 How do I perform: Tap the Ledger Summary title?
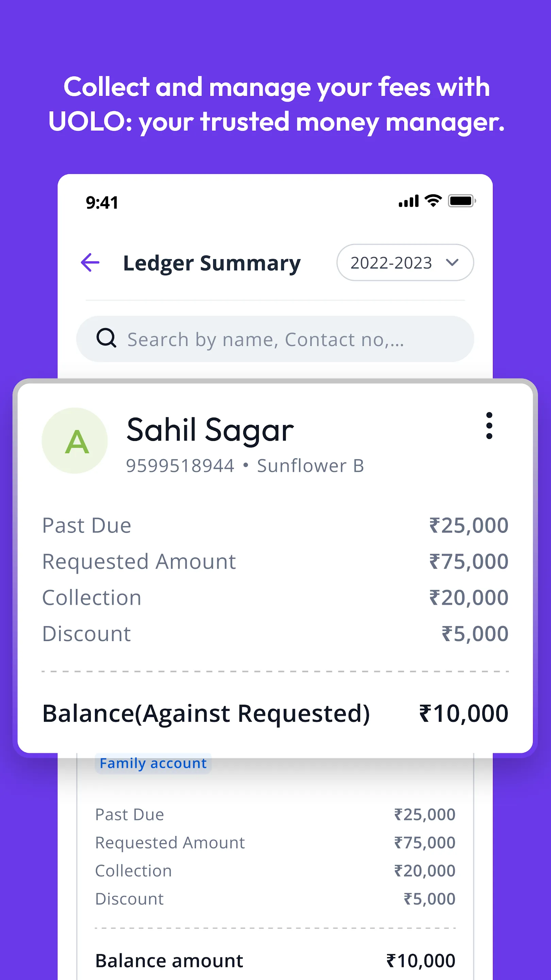click(x=212, y=263)
